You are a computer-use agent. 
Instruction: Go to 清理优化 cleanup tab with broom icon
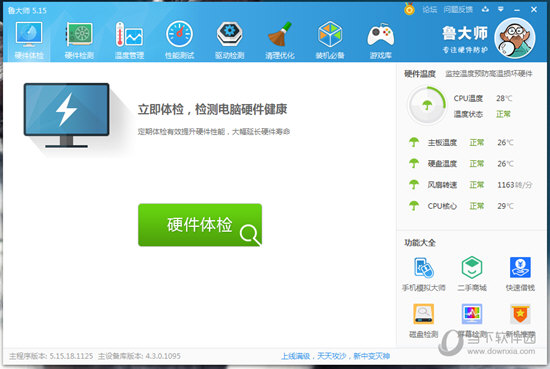[280, 40]
